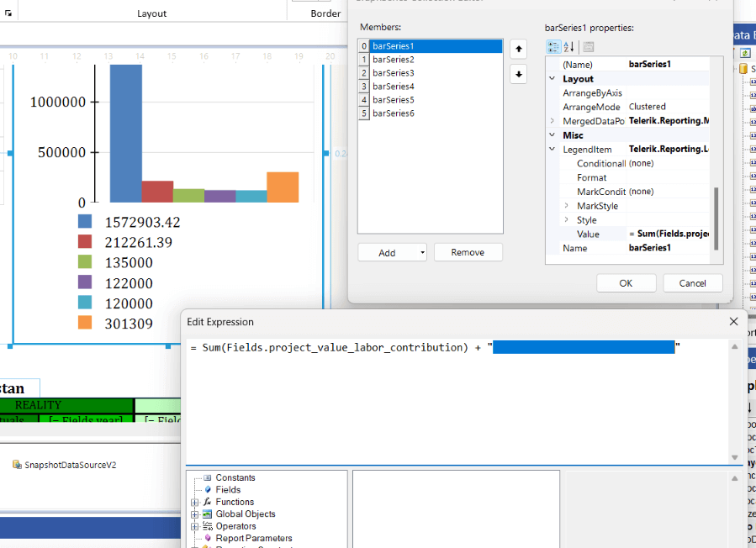Switch to the Border tab

326,13
